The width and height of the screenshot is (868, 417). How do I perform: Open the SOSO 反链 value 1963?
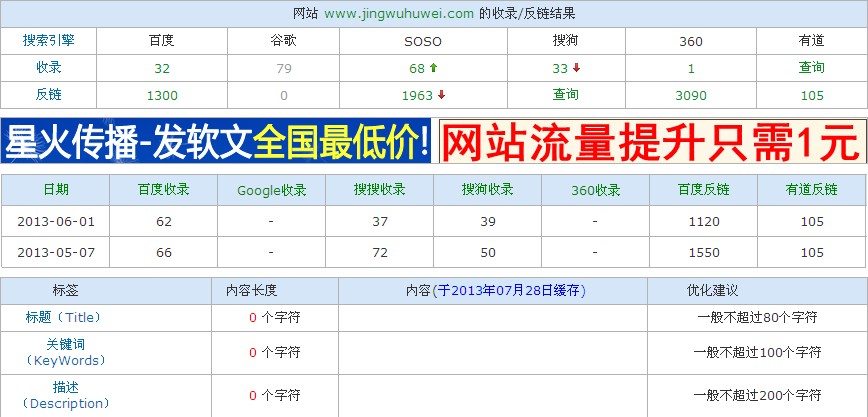click(x=417, y=96)
